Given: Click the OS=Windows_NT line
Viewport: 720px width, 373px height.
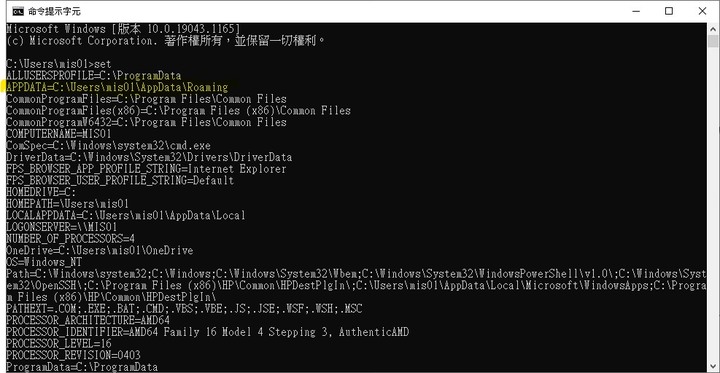Looking at the screenshot, I should [44, 262].
